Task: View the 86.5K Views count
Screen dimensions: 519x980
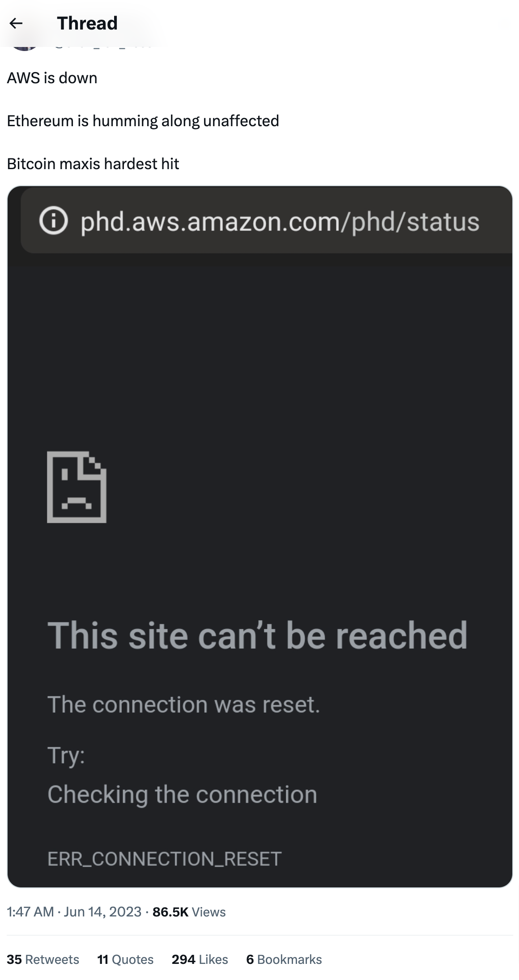Action: pyautogui.click(x=189, y=912)
